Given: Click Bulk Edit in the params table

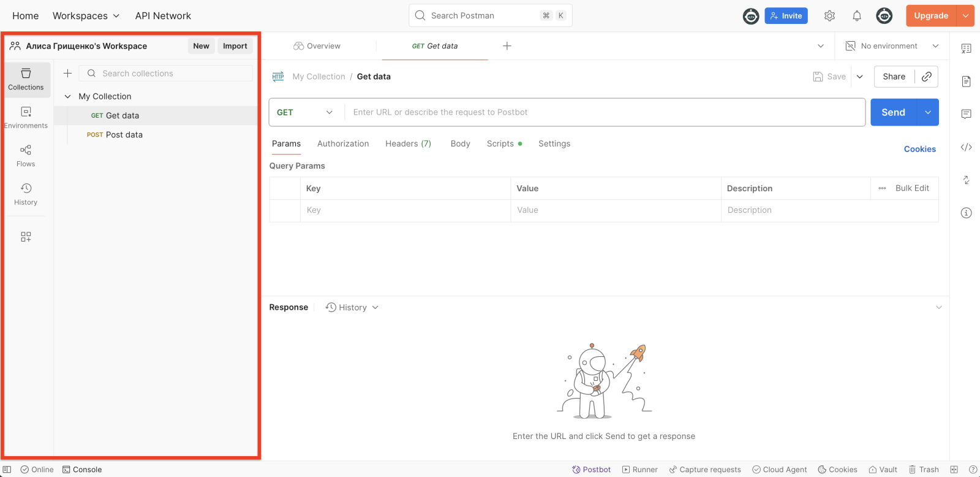Looking at the screenshot, I should tap(912, 188).
